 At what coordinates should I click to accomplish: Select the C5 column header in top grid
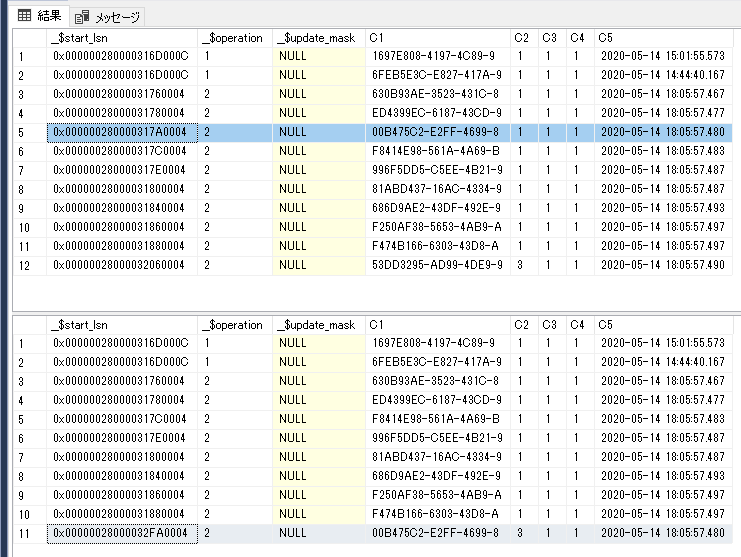coord(663,38)
